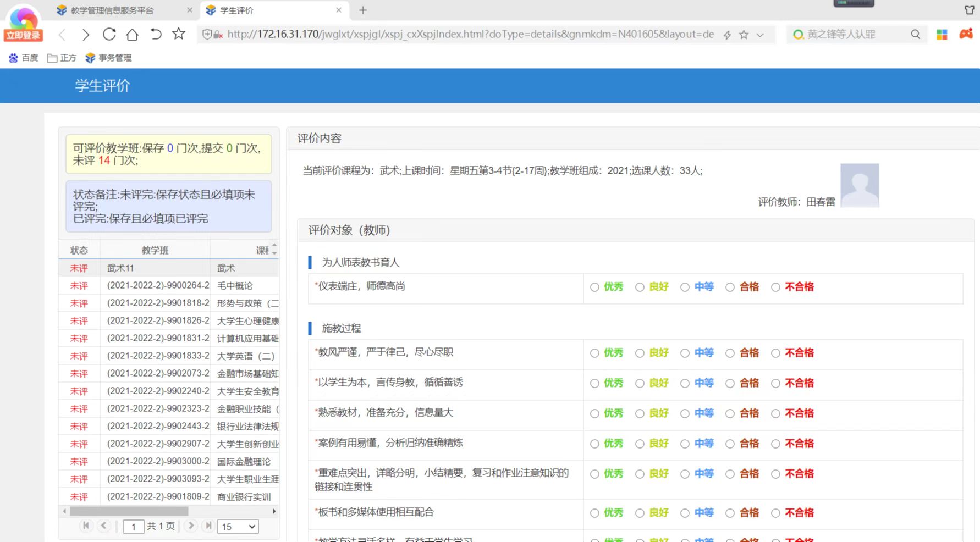980x542 pixels.
Task: Open the page size dropdown showing 15
Action: click(238, 527)
